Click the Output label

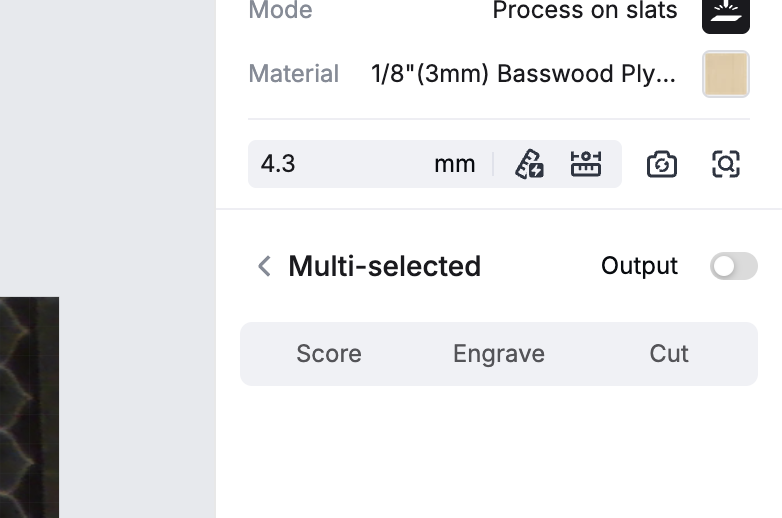pos(639,266)
